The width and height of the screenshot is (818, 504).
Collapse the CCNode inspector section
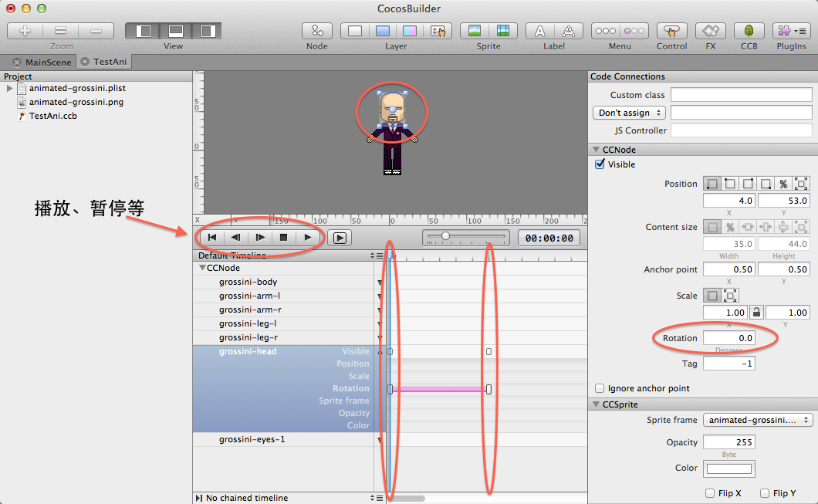click(596, 150)
